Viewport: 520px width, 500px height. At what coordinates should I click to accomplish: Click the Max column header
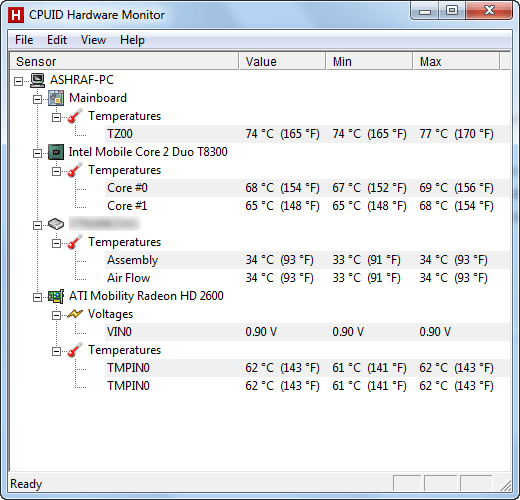(x=456, y=61)
